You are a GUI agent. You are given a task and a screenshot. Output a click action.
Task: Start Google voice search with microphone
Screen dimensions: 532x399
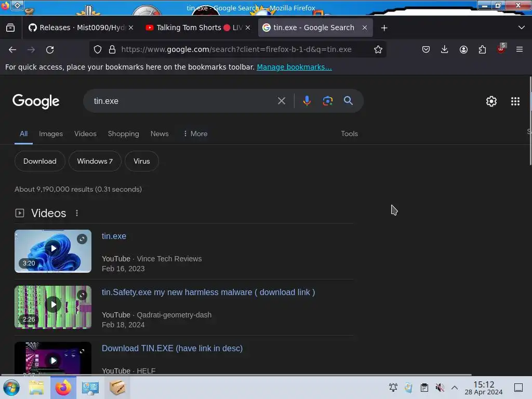pos(307,101)
